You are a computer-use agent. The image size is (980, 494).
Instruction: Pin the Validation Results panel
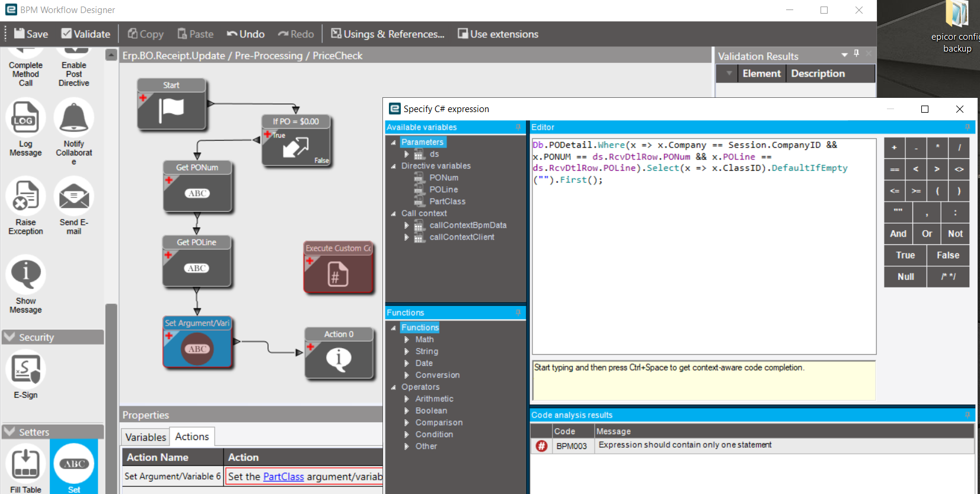[x=856, y=53]
